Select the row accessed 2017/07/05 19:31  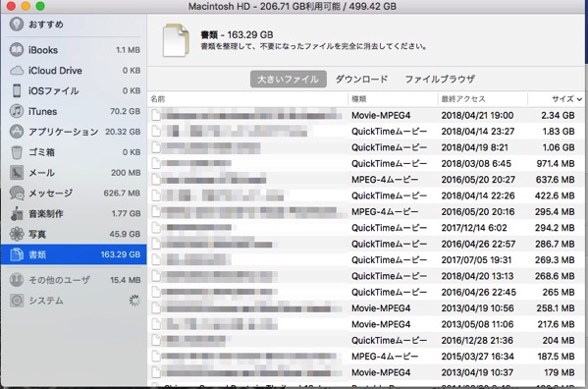(366, 260)
